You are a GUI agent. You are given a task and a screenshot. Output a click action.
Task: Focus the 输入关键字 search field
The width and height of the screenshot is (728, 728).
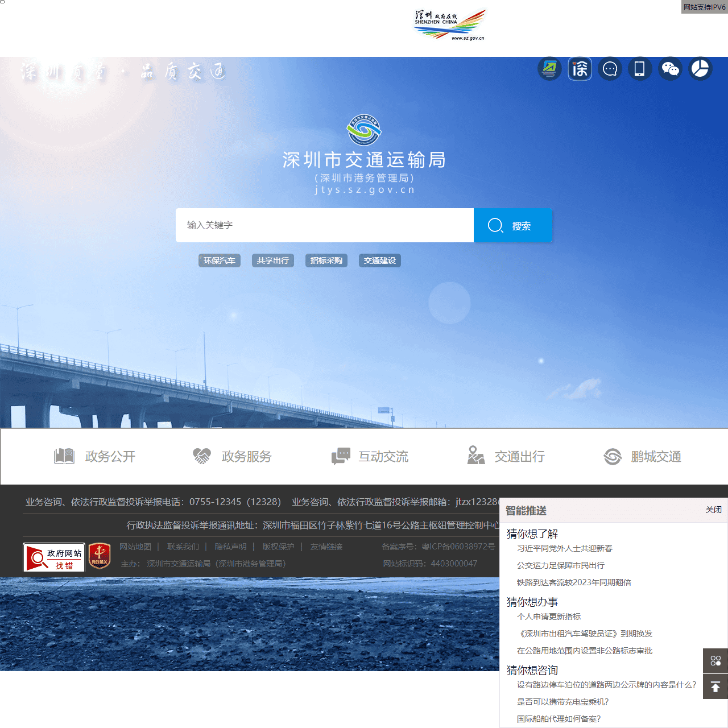325,225
